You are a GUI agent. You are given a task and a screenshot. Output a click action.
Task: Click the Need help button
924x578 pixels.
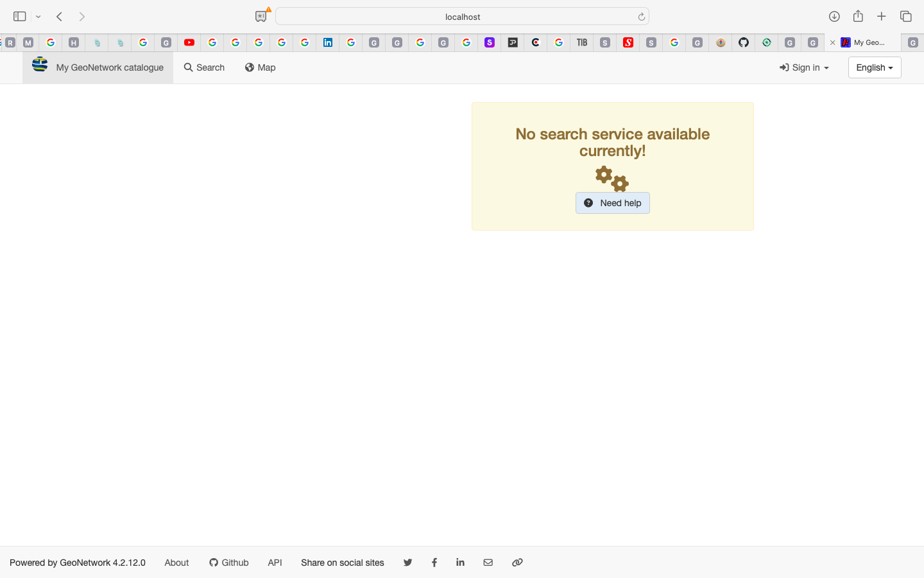(612, 203)
